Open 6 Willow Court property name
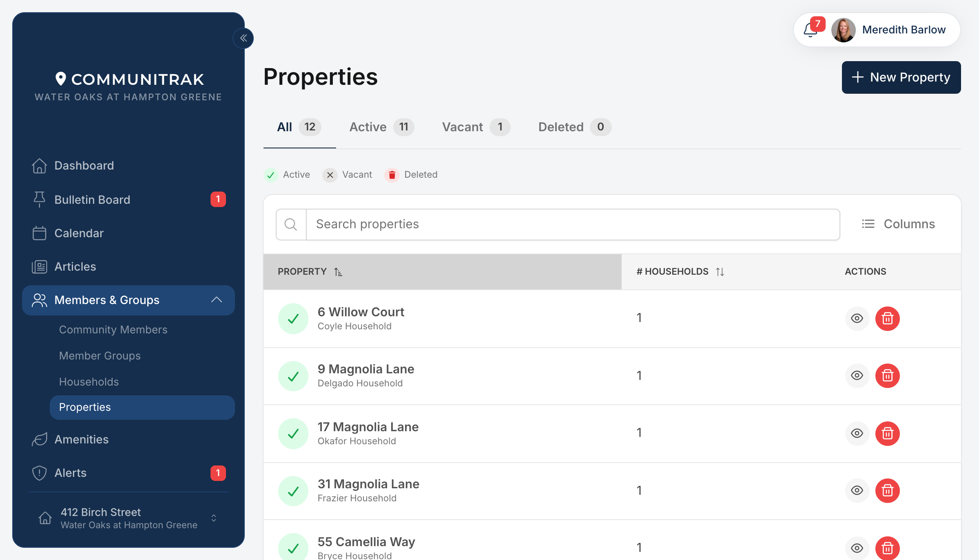Screen dimensions: 979x560 [361, 312]
